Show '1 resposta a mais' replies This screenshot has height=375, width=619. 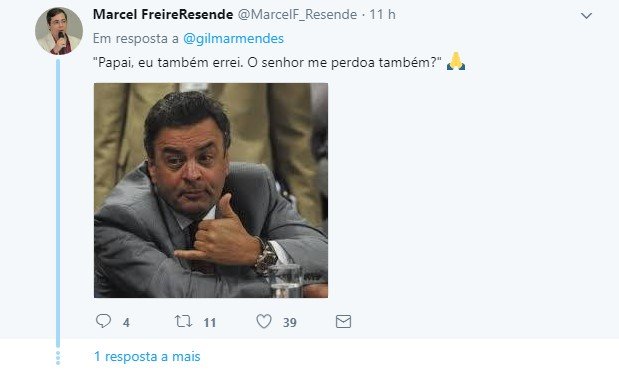tap(147, 356)
